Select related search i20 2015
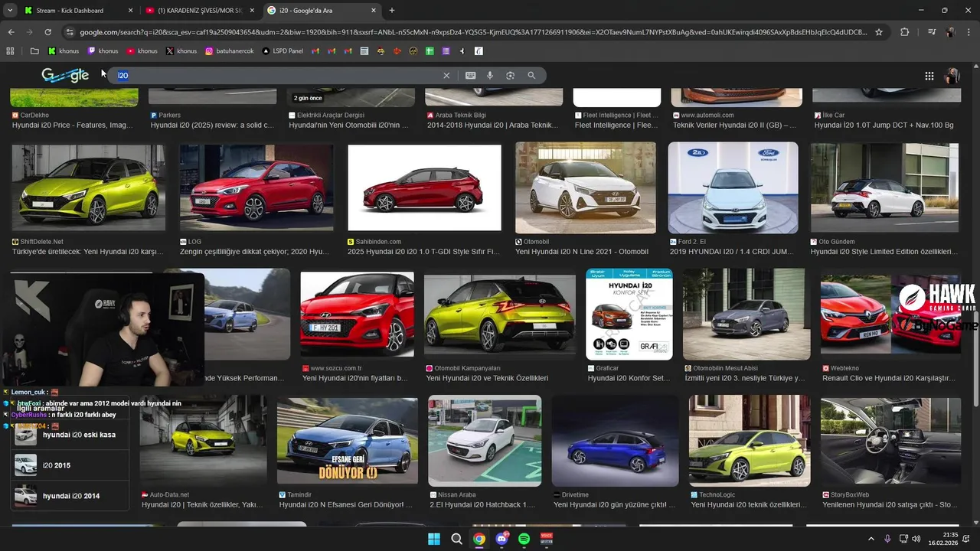The width and height of the screenshot is (980, 551). [70, 465]
